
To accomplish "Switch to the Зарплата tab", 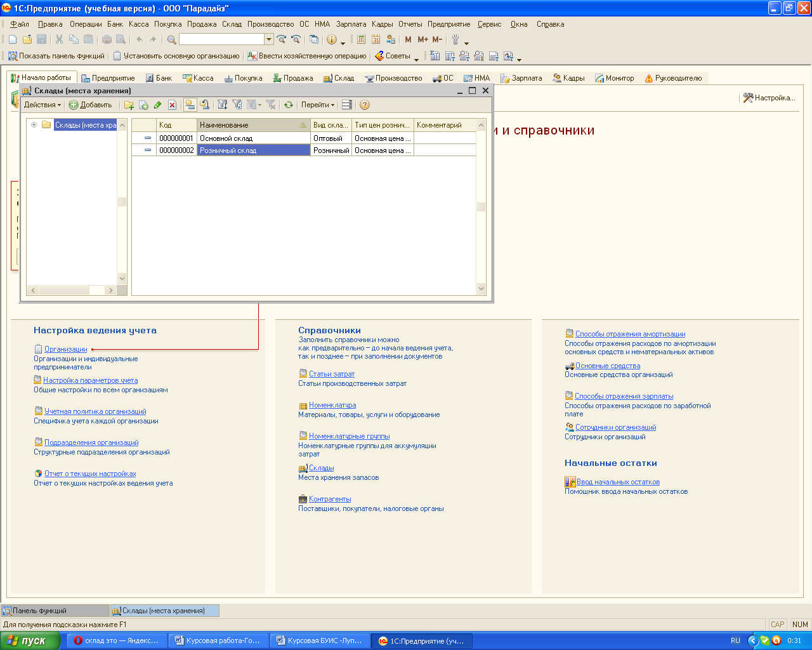I will [x=521, y=78].
